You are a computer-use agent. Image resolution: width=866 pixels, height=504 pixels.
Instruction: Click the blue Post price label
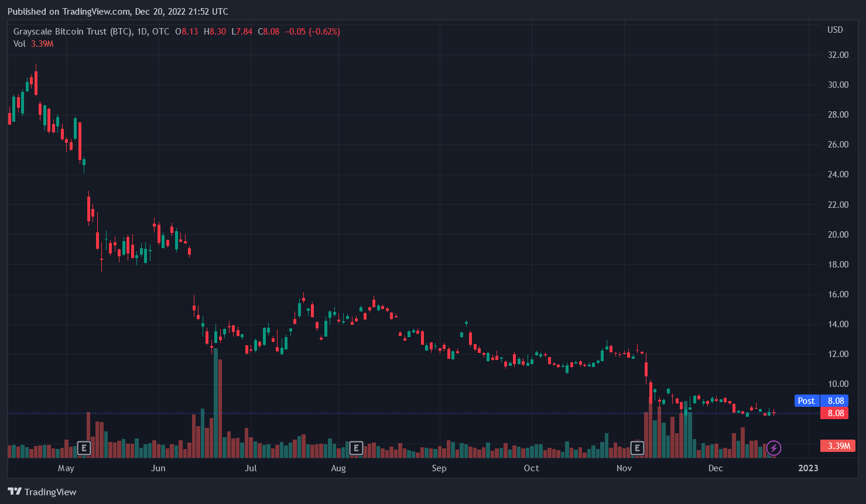click(x=806, y=401)
